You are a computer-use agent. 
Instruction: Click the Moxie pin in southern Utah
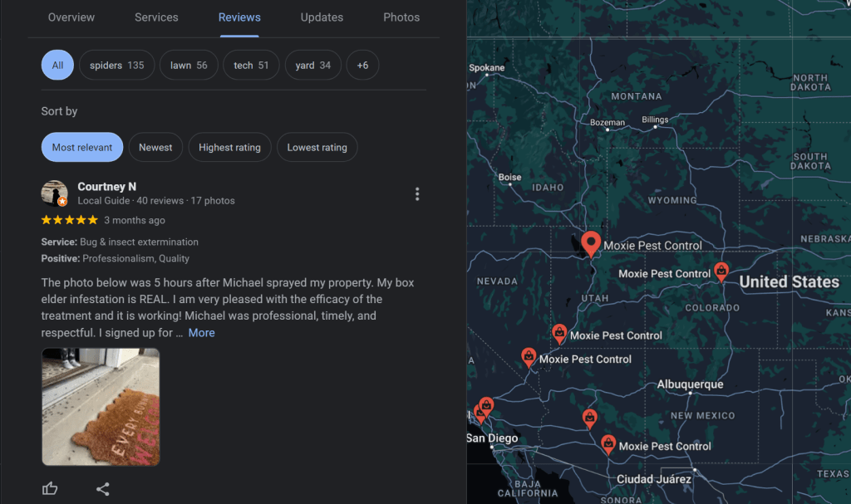click(559, 334)
